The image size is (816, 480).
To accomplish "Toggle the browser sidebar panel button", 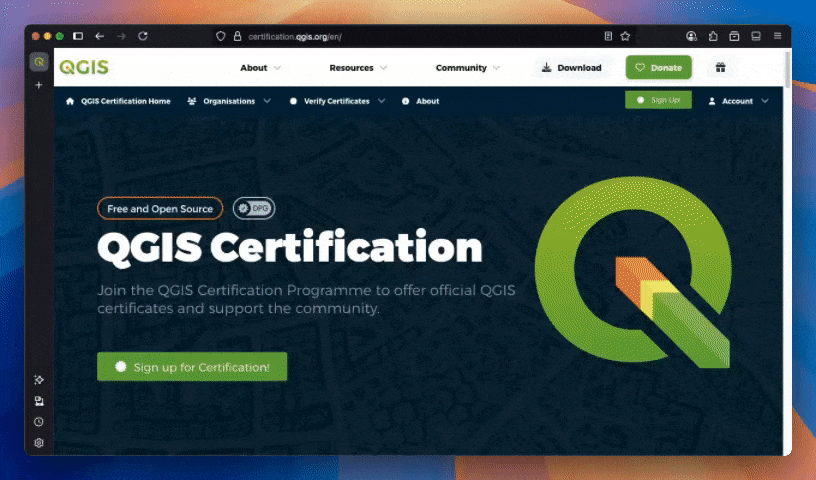I will [x=77, y=36].
